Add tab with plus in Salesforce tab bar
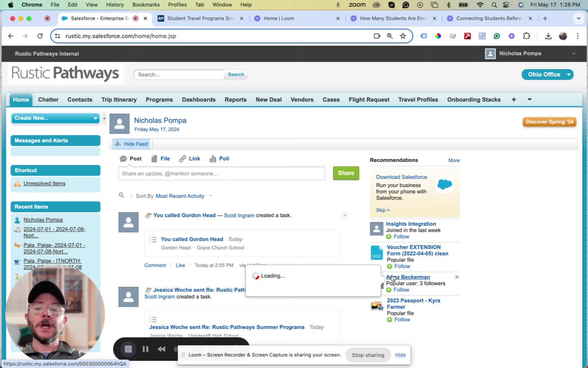Viewport: 588px width, 368px height. click(x=514, y=100)
